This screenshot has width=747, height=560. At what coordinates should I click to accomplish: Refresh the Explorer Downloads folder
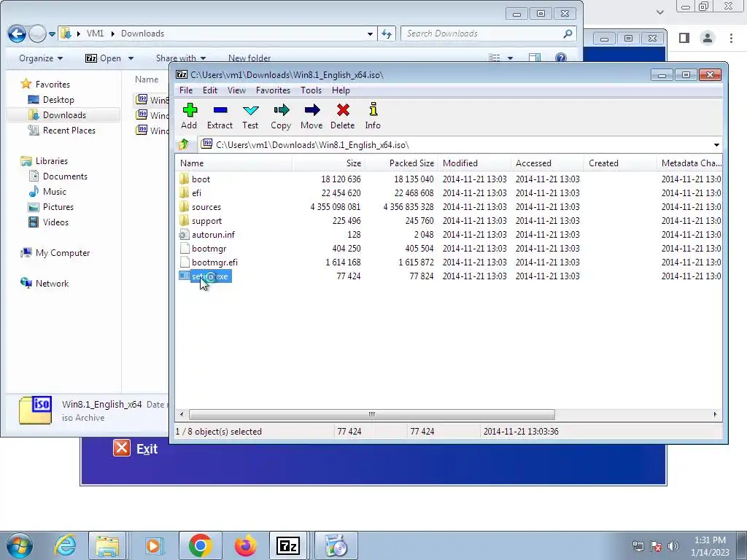(x=387, y=34)
